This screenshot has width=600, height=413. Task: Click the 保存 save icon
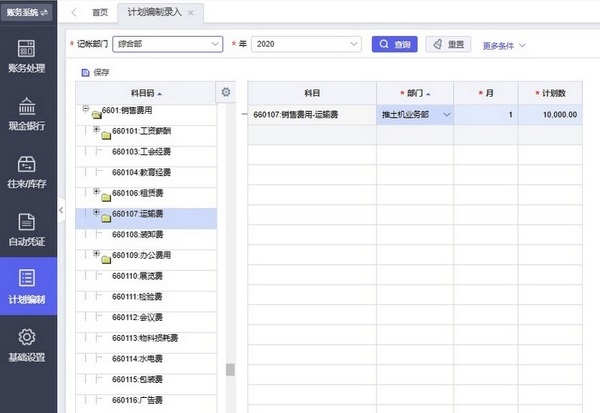pos(86,72)
